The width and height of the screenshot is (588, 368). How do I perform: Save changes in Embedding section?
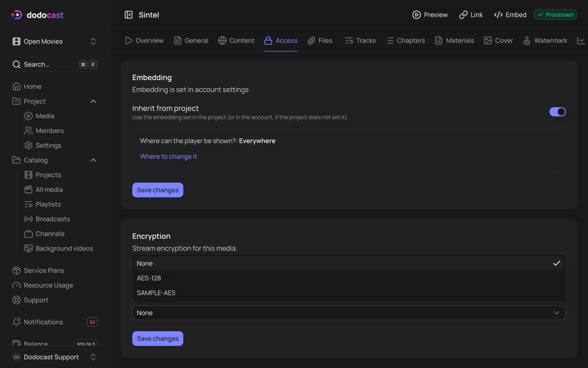(158, 190)
